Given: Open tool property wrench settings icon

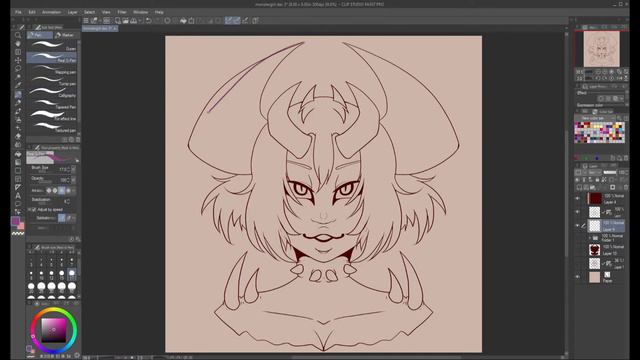Looking at the screenshot, I should pos(78,239).
